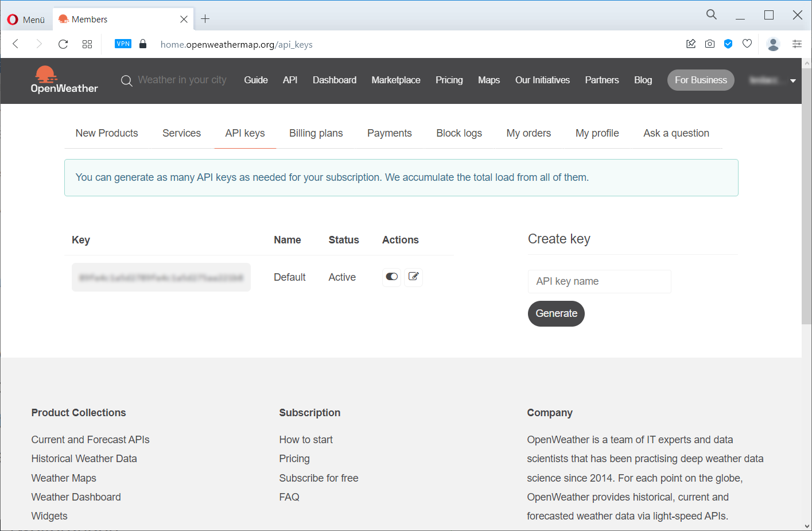Switch to the Billing plans tab
This screenshot has height=531, width=812.
click(x=316, y=133)
